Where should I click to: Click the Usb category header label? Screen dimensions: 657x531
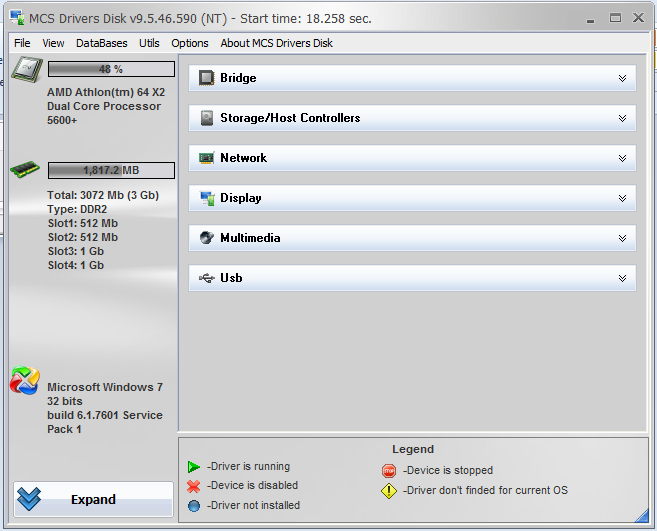231,278
